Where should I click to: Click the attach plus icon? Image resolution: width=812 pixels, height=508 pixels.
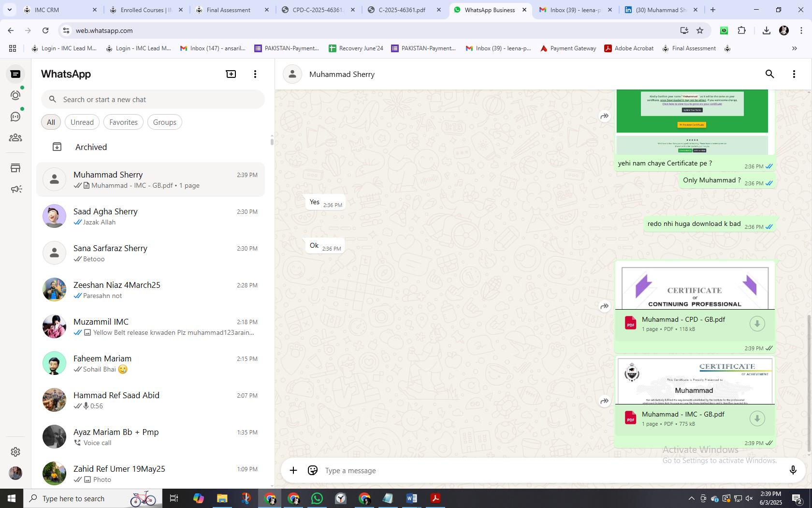pos(293,470)
